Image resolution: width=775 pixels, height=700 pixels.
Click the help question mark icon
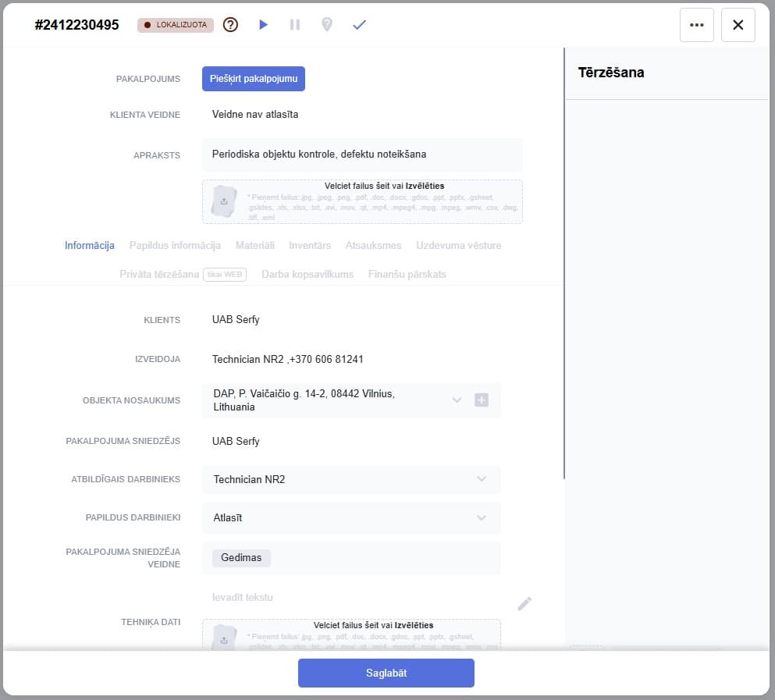[x=230, y=25]
